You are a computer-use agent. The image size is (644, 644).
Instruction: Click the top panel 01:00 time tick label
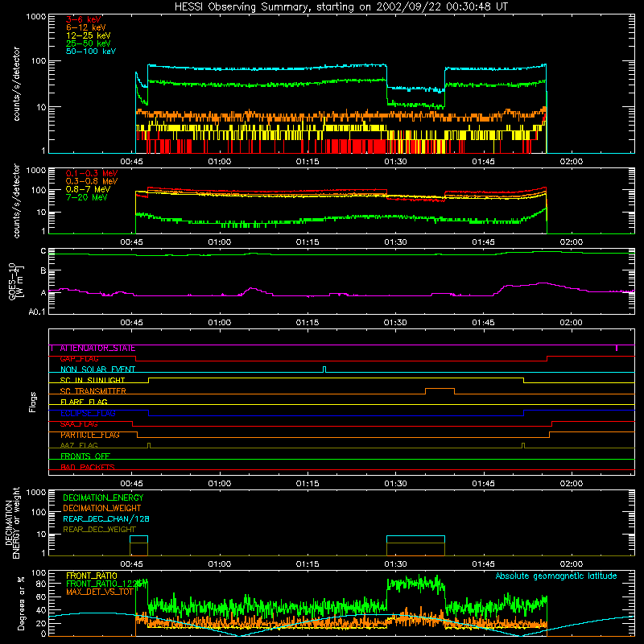coord(219,162)
